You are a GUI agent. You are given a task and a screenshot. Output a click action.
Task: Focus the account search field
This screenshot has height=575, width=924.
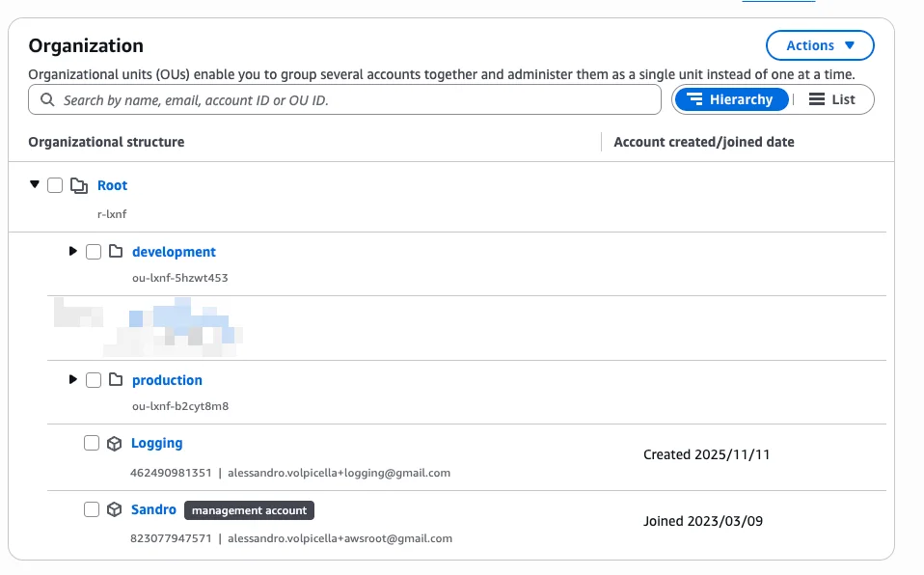point(357,100)
